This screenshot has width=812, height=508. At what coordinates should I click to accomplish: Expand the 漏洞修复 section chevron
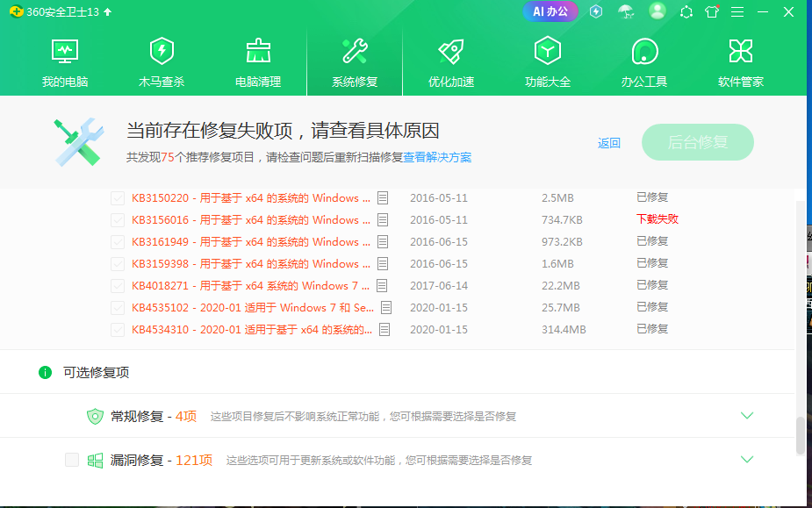pyautogui.click(x=747, y=460)
